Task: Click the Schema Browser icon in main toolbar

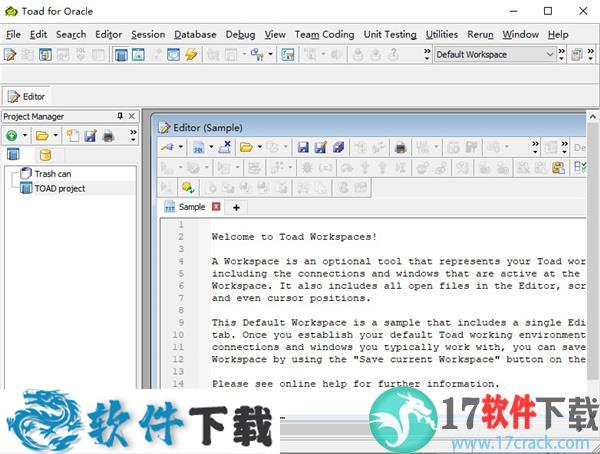Action: pos(45,55)
